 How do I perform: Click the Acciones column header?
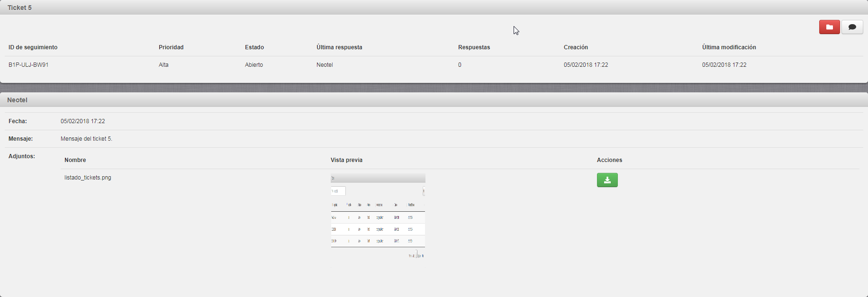point(609,160)
